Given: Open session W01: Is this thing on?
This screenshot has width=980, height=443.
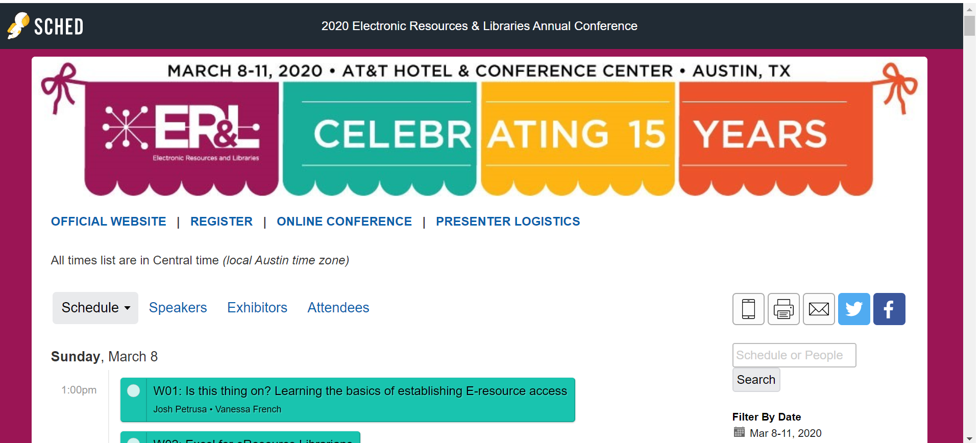Looking at the screenshot, I should coord(360,391).
